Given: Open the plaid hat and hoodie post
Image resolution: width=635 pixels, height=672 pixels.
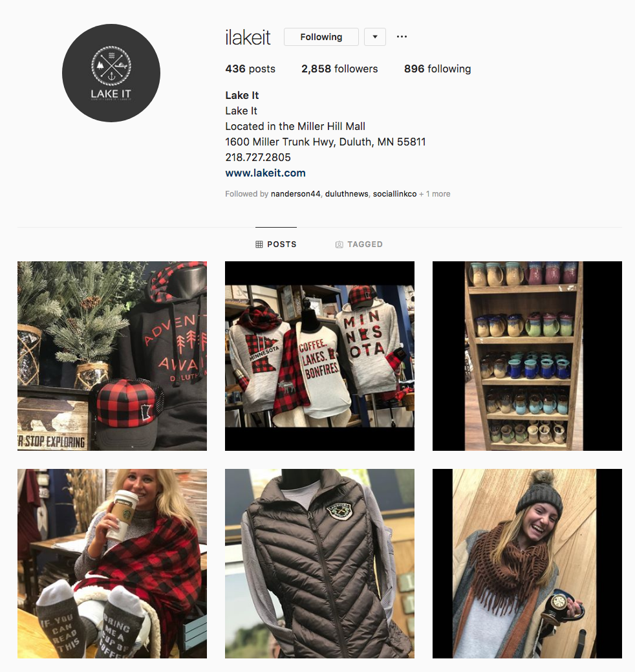Looking at the screenshot, I should [x=113, y=356].
